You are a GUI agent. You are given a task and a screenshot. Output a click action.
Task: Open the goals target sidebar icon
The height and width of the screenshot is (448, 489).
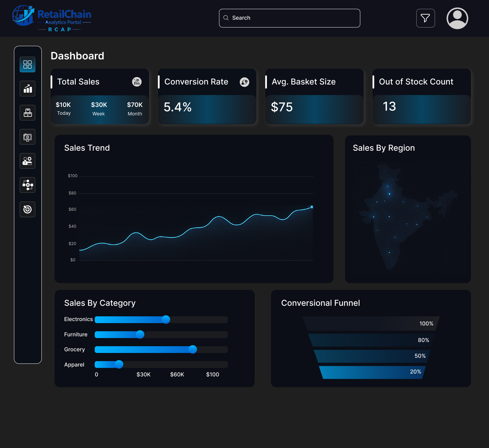(27, 209)
